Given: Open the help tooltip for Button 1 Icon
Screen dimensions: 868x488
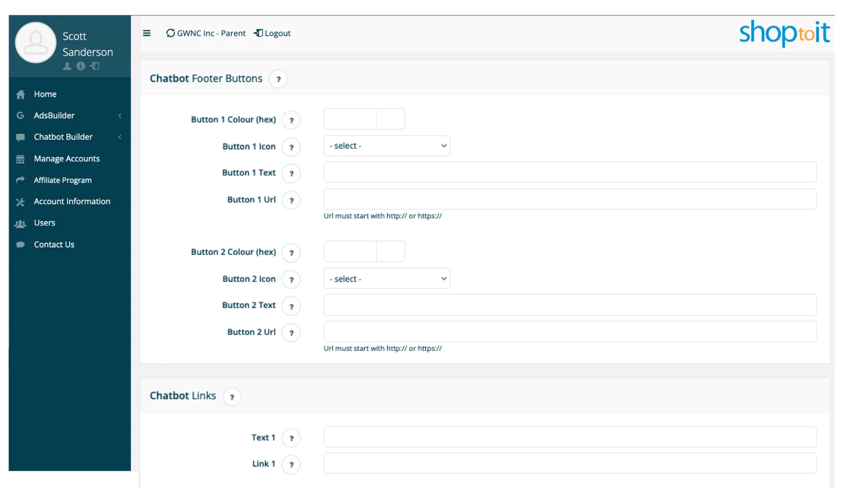Looking at the screenshot, I should click(x=291, y=147).
